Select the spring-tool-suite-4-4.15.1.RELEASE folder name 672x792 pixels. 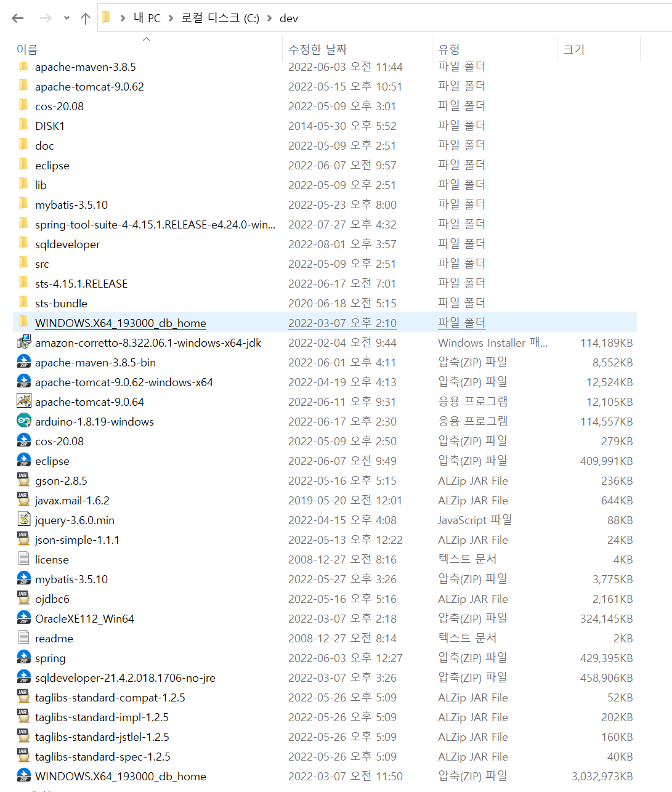tap(155, 225)
